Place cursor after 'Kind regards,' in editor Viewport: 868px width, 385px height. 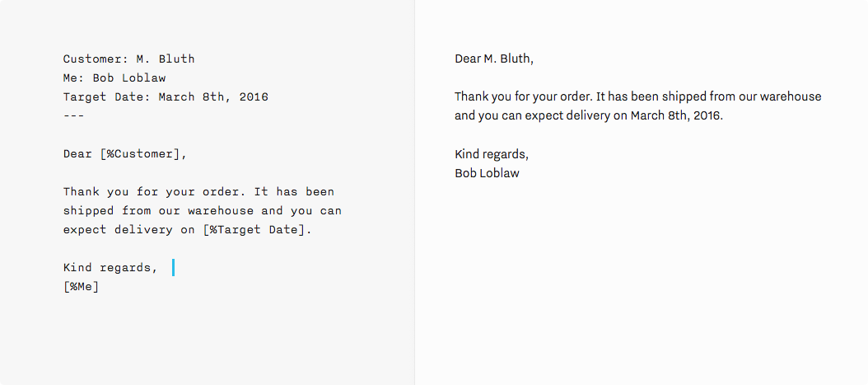(161, 268)
